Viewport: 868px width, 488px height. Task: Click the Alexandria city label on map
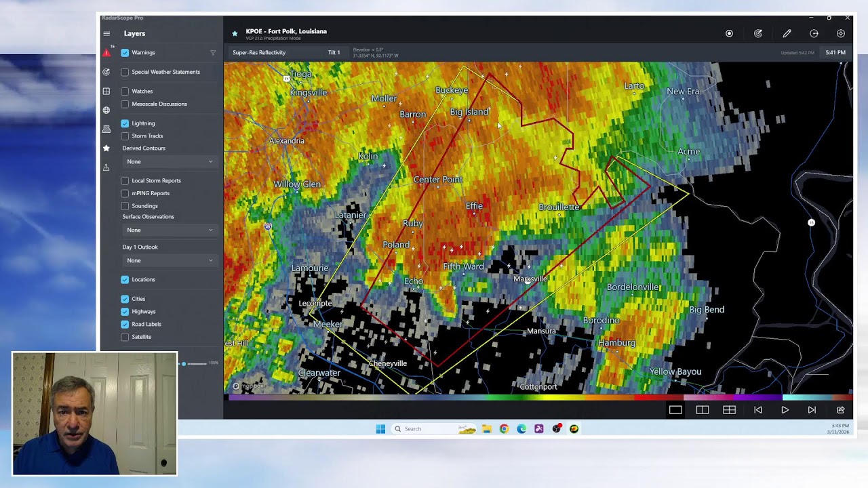(286, 140)
